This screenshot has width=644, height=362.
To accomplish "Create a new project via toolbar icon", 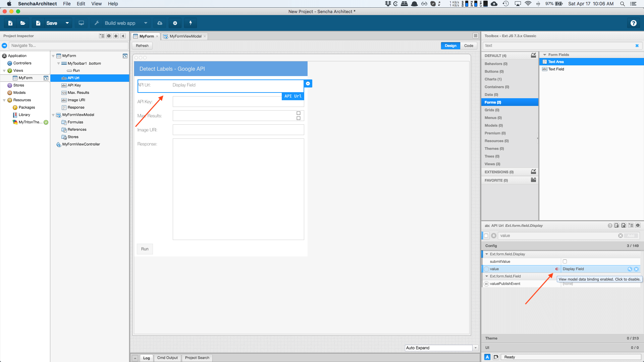I will pyautogui.click(x=10, y=23).
